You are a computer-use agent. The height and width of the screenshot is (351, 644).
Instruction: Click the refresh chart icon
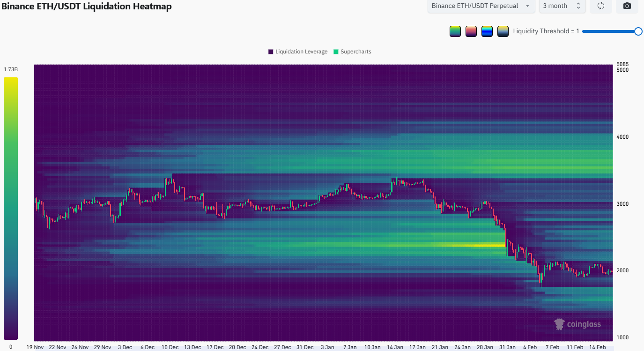pos(601,6)
